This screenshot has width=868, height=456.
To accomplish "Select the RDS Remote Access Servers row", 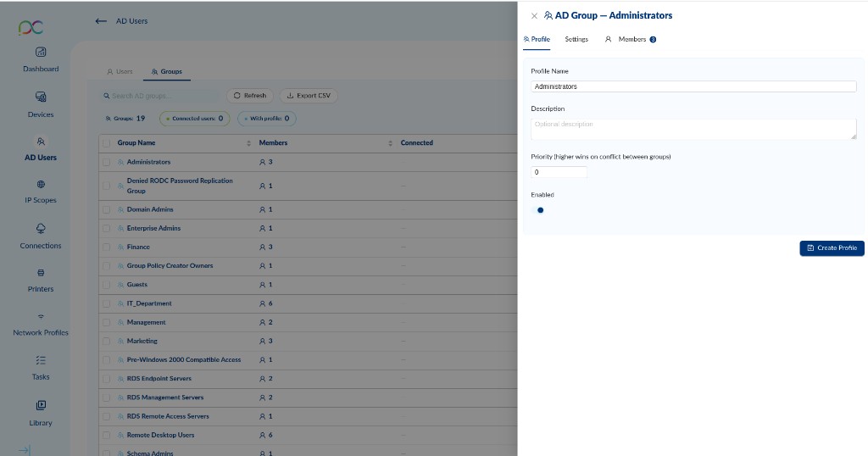I will point(308,416).
